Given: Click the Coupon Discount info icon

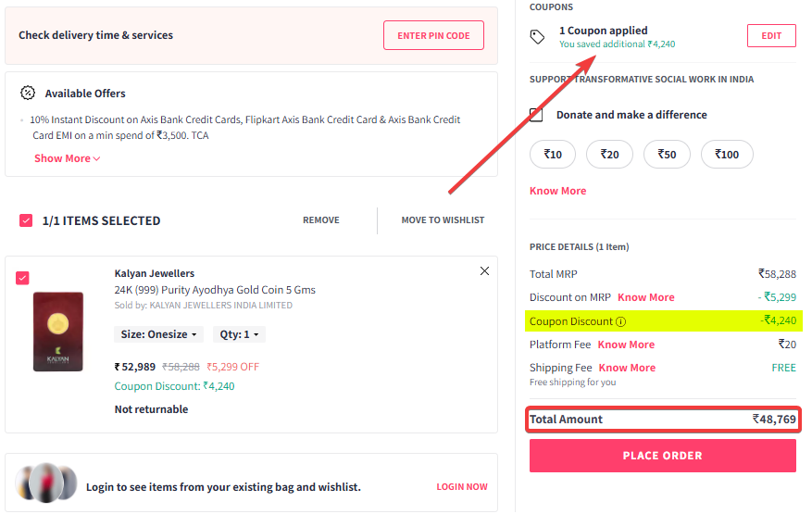Looking at the screenshot, I should click(620, 322).
